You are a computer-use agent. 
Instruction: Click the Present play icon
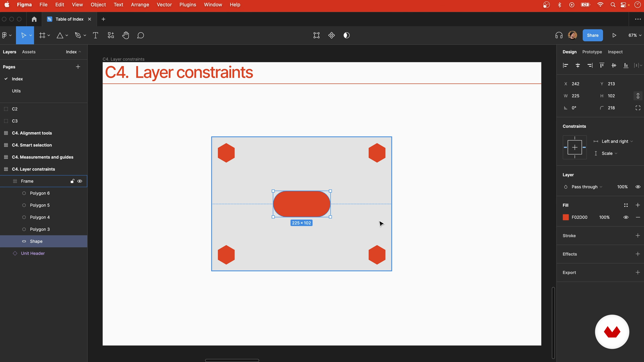(614, 35)
